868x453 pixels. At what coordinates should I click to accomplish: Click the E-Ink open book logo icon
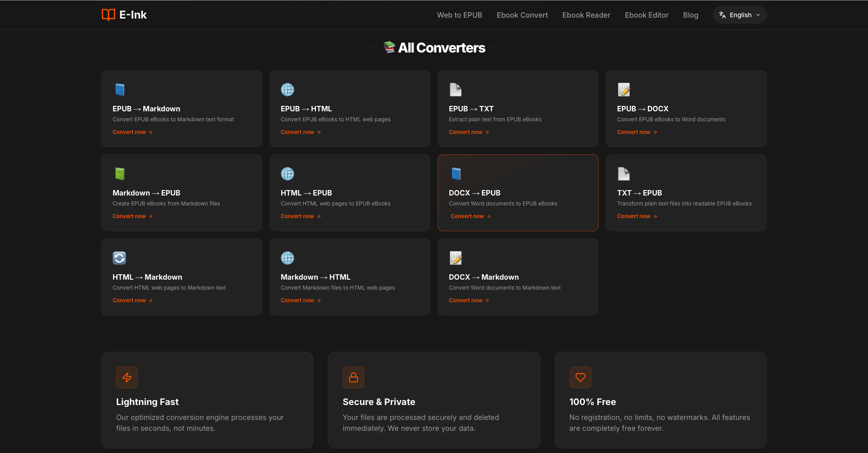point(108,15)
